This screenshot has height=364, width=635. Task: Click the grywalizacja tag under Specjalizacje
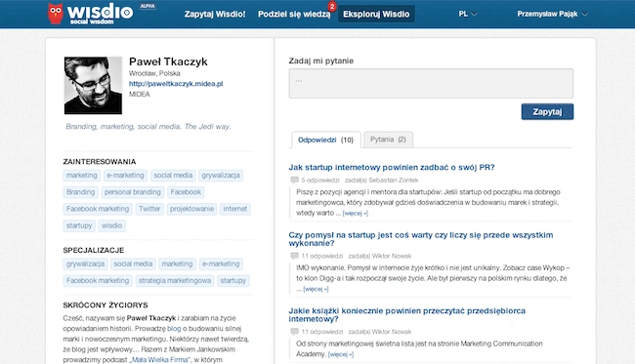pos(85,264)
